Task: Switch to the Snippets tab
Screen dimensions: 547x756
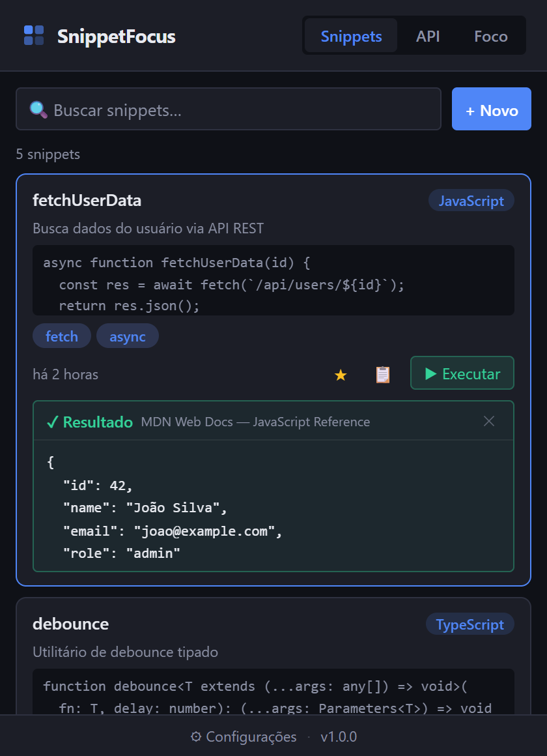Action: click(x=351, y=36)
